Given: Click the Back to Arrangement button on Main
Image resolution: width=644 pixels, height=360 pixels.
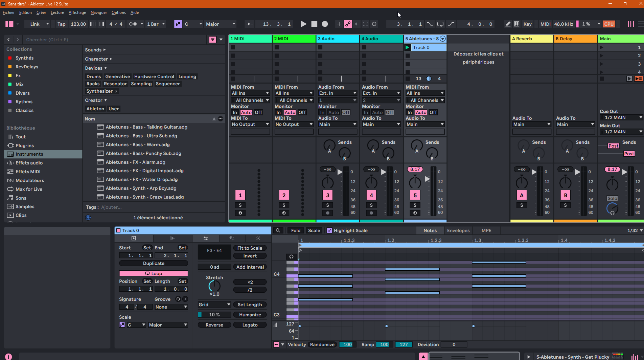Looking at the screenshot, I should 639,78.
